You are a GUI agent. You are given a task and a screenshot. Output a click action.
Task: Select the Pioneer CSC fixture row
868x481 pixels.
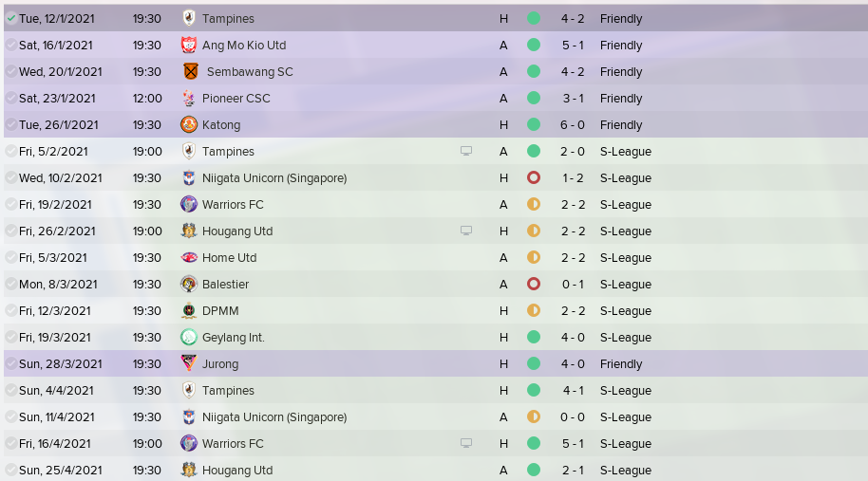(x=436, y=98)
